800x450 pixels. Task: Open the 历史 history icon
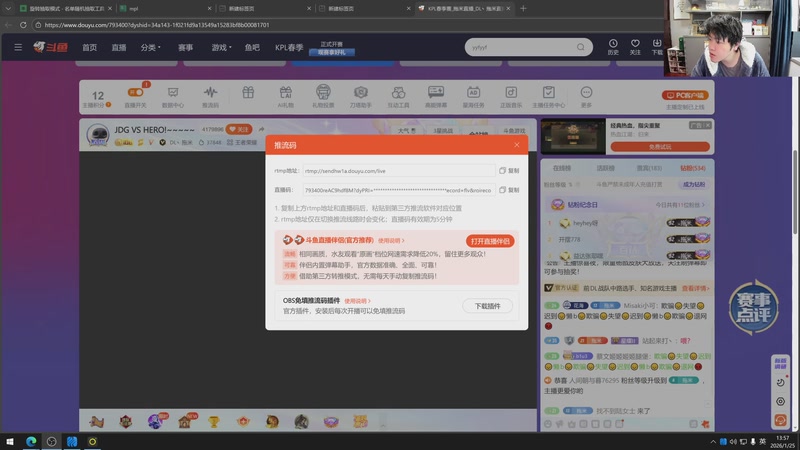[x=613, y=47]
